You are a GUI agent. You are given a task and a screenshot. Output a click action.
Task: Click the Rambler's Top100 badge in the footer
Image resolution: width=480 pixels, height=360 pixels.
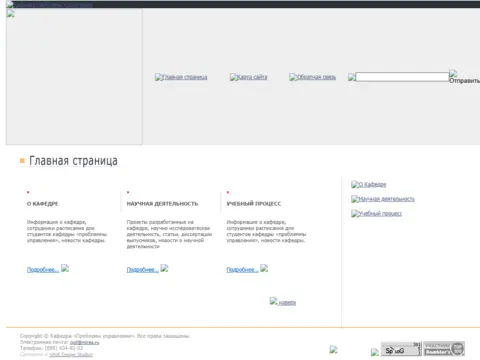coord(444,349)
